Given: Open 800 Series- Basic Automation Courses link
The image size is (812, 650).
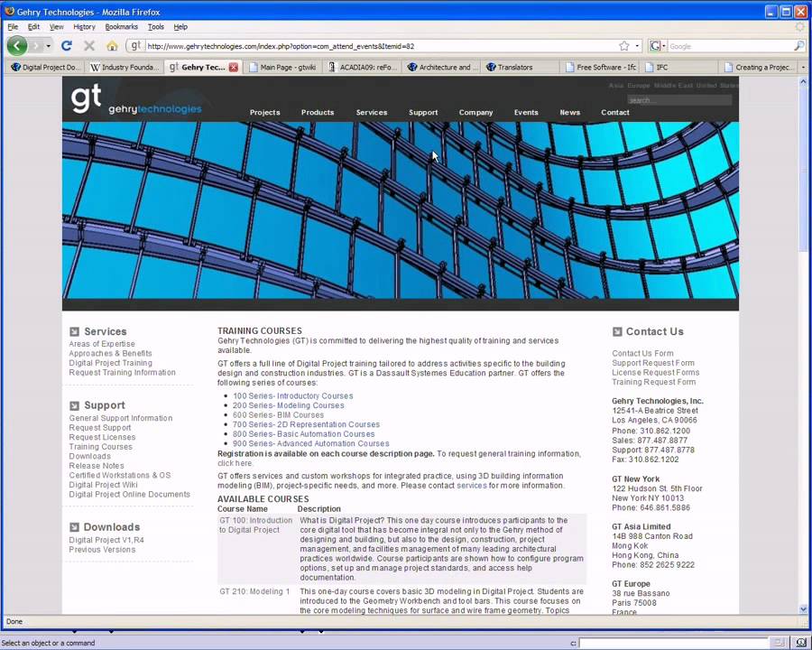Looking at the screenshot, I should pyautogui.click(x=303, y=434).
